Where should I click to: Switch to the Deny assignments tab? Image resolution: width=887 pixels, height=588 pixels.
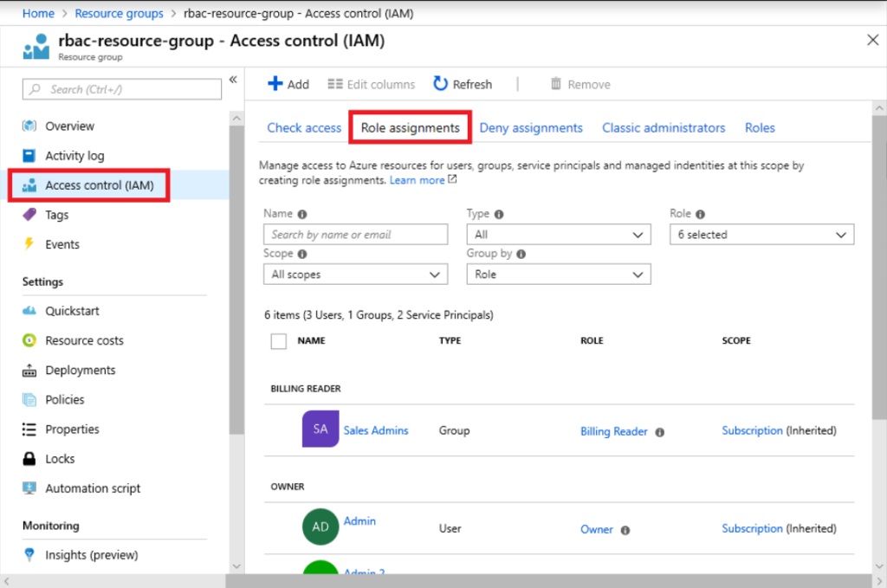[x=531, y=127]
